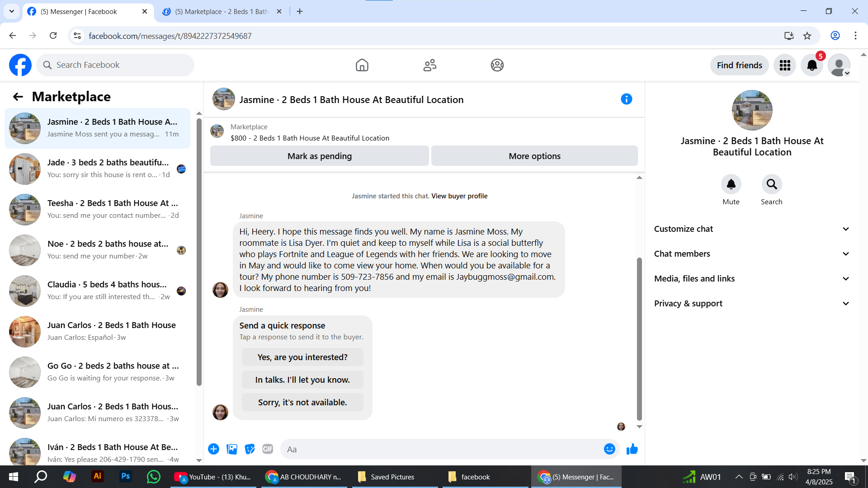Click the conversation info icon

[x=626, y=99]
